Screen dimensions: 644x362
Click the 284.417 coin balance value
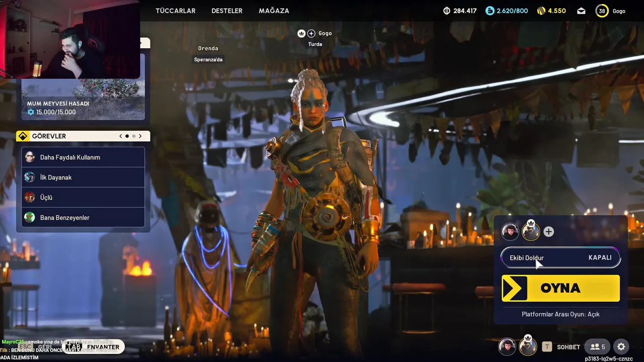(x=465, y=11)
